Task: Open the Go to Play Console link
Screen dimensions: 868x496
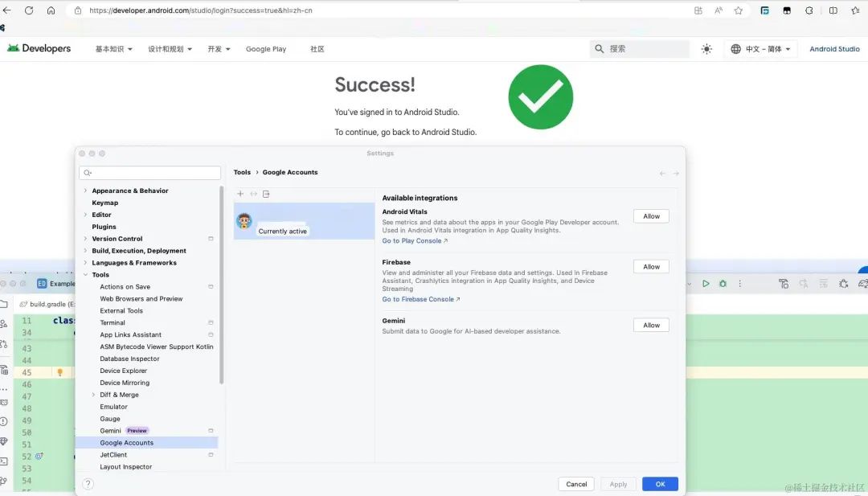Action: coord(415,241)
